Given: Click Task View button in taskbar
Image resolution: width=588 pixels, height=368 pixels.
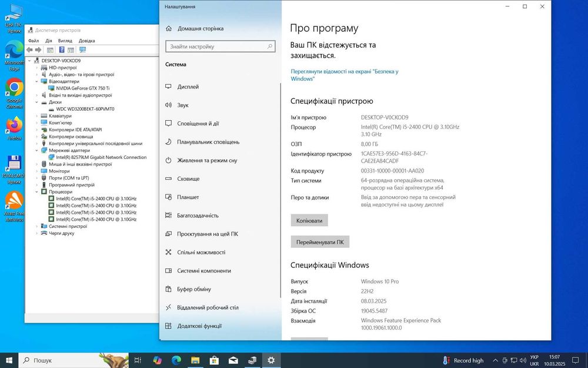Looking at the screenshot, I should [138, 360].
